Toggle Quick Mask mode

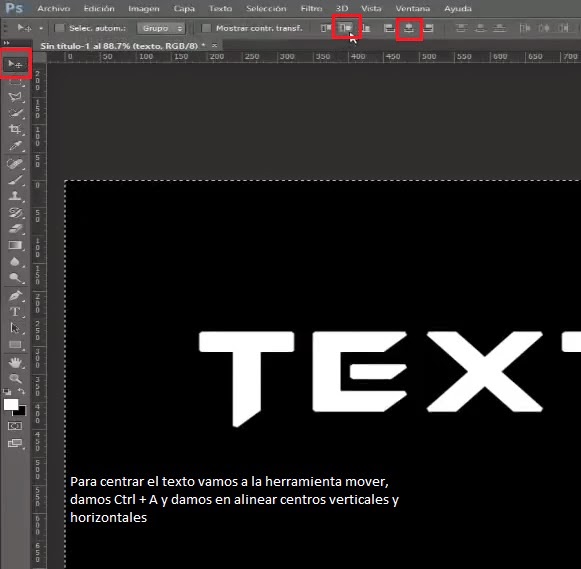pos(15,426)
